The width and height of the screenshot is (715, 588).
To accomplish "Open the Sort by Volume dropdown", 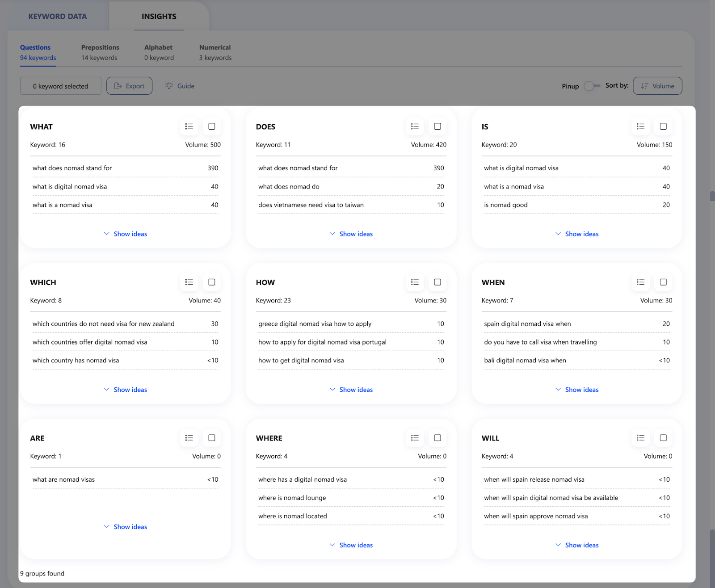I will tap(657, 86).
